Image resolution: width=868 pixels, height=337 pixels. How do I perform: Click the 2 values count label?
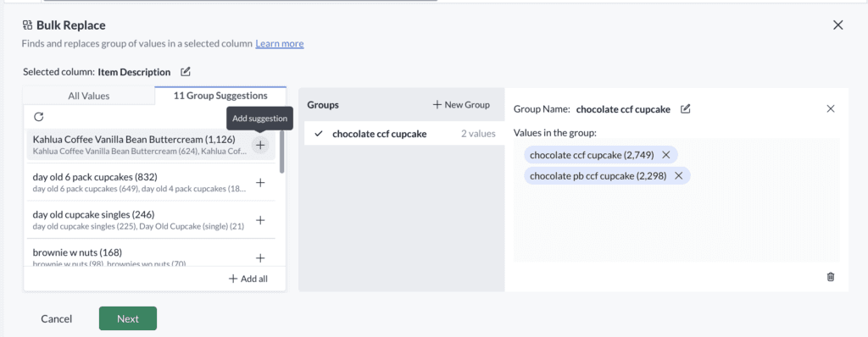(x=478, y=134)
